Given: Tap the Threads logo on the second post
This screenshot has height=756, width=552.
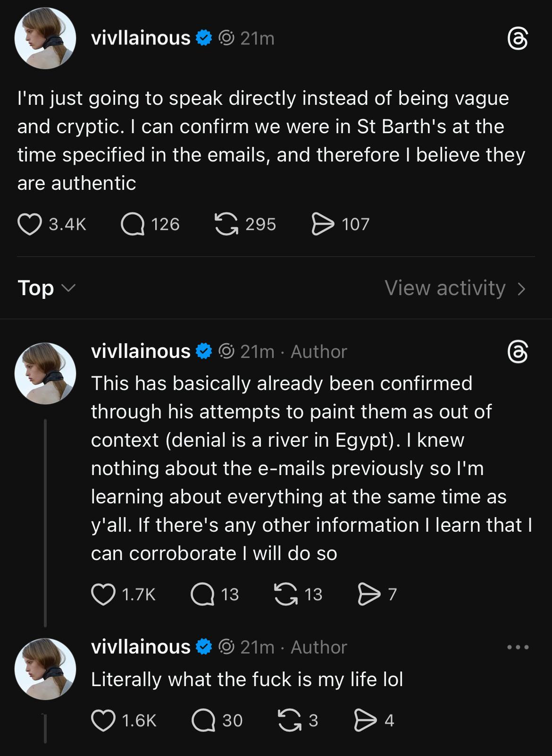Looking at the screenshot, I should [x=518, y=352].
